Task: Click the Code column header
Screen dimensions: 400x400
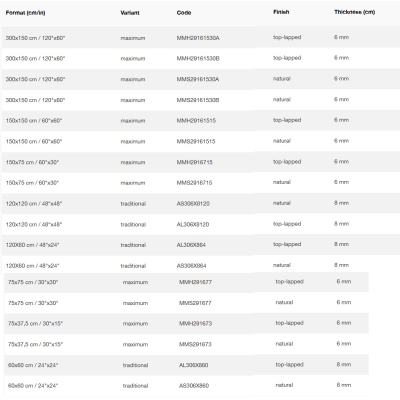Action: (x=184, y=13)
